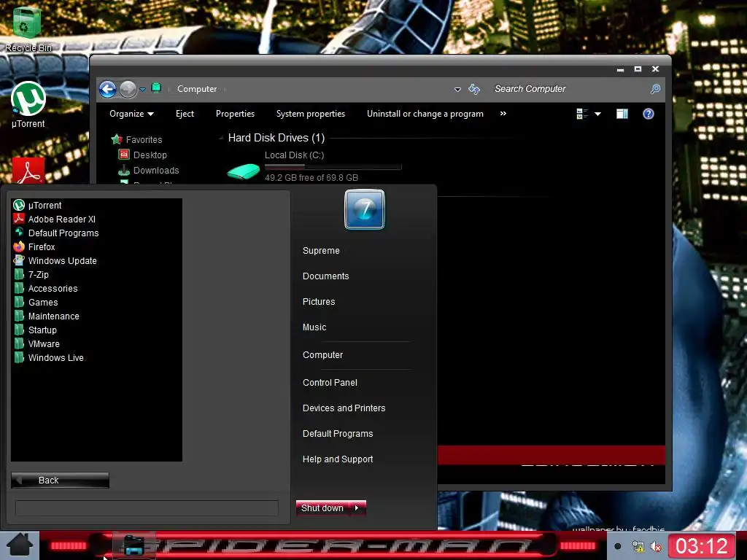This screenshot has width=747, height=560.
Task: Open the view options dropdown arrow
Action: pos(598,114)
